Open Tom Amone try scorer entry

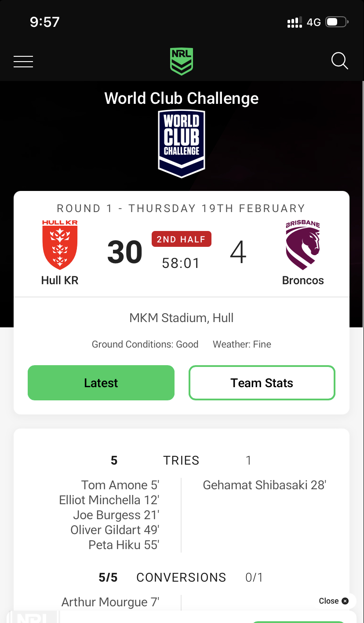point(120,485)
